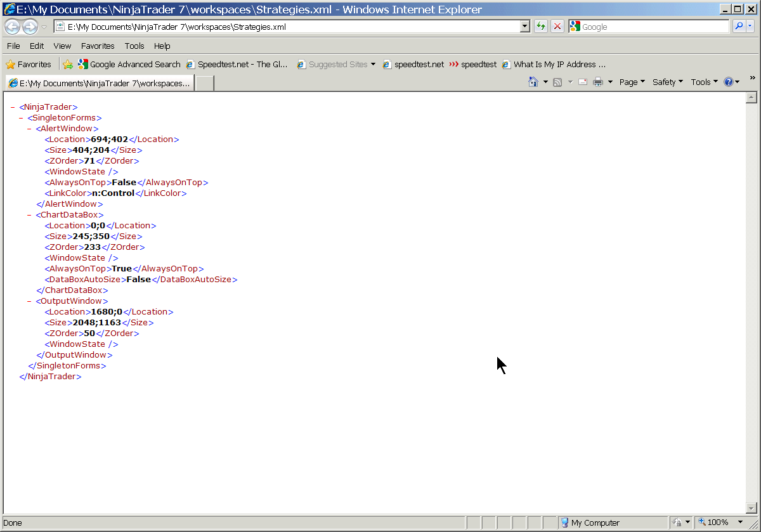Click the My Computer security zone indicator
This screenshot has height=532, width=761.
pos(590,523)
